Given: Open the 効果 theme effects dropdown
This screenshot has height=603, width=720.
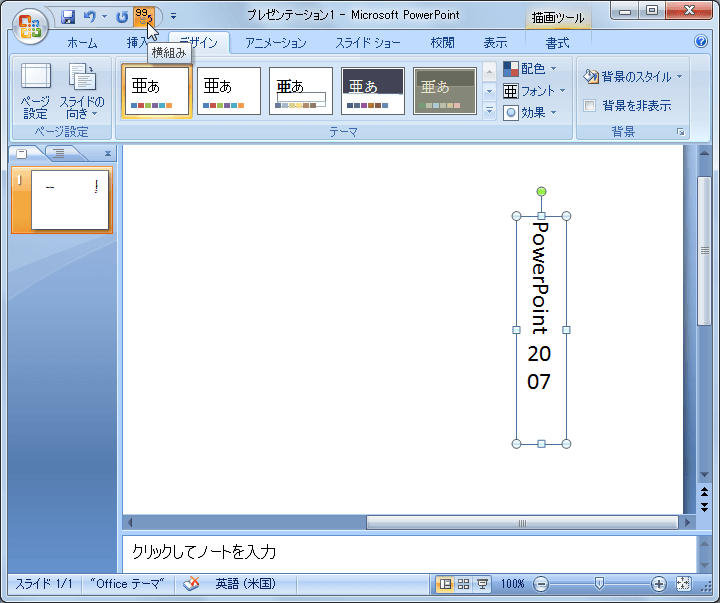Looking at the screenshot, I should pyautogui.click(x=529, y=113).
